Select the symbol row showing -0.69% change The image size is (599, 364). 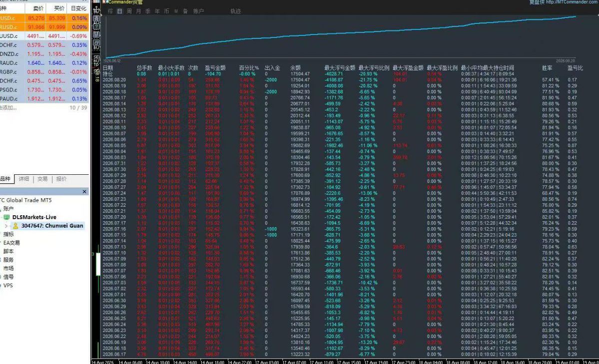point(44,36)
